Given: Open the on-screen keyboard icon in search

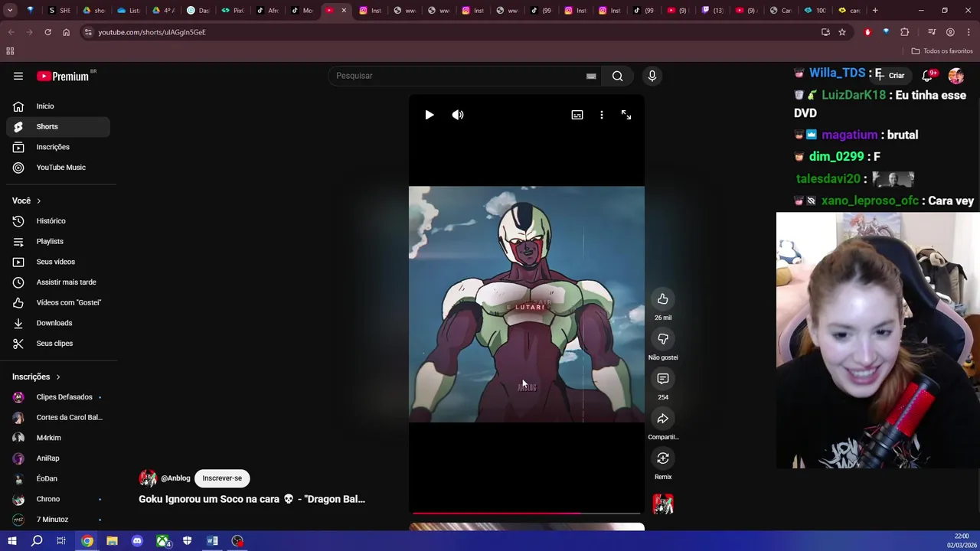Looking at the screenshot, I should [x=591, y=76].
